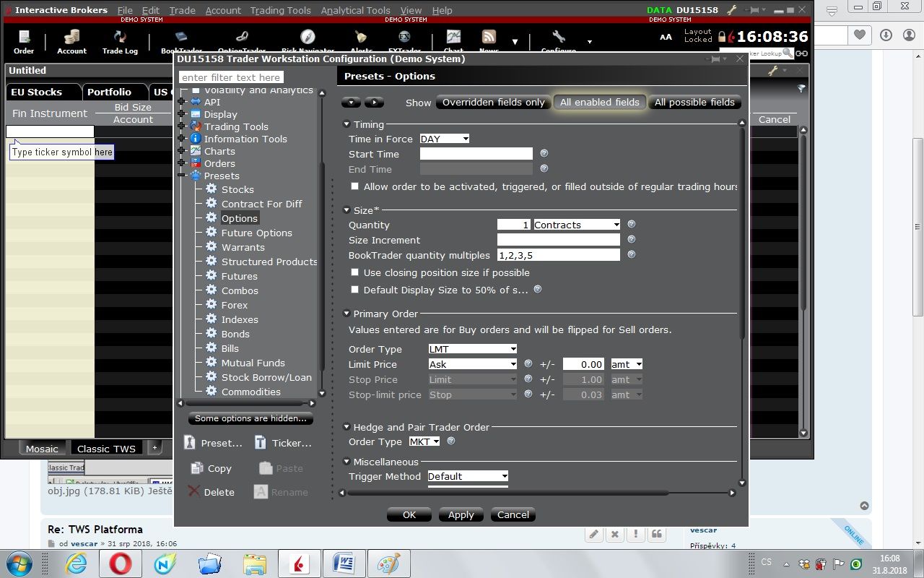Viewport: 924px width, 578px height.
Task: Expand the Trigger Method dropdown
Action: tap(468, 476)
